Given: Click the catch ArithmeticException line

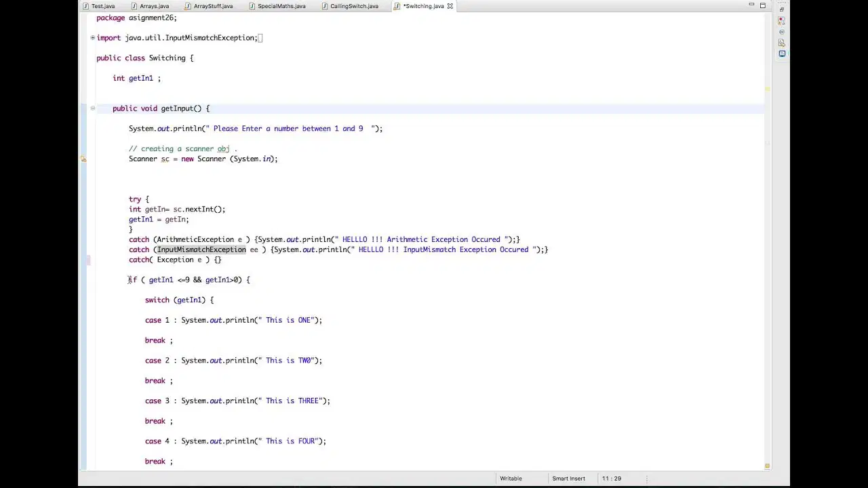Looking at the screenshot, I should click(x=324, y=239).
